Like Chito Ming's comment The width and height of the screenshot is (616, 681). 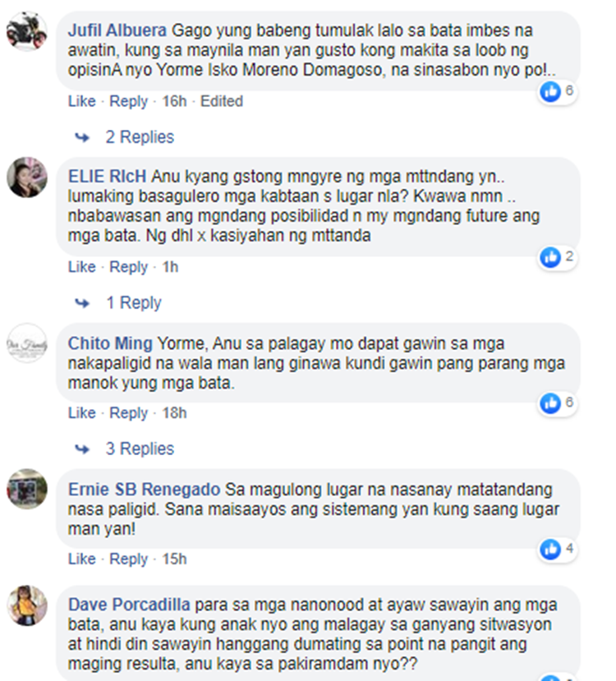click(x=81, y=413)
